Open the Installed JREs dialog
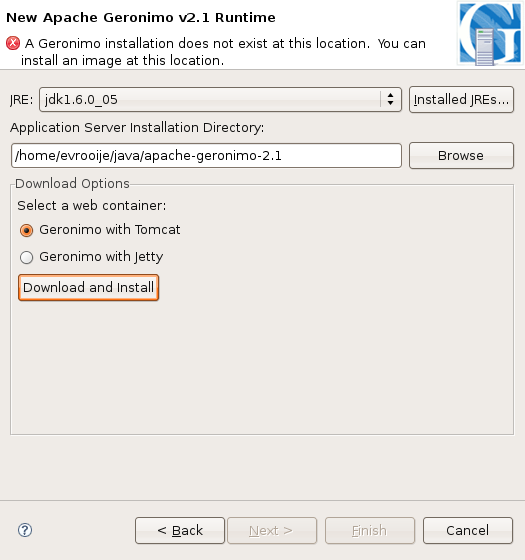 coord(461,100)
